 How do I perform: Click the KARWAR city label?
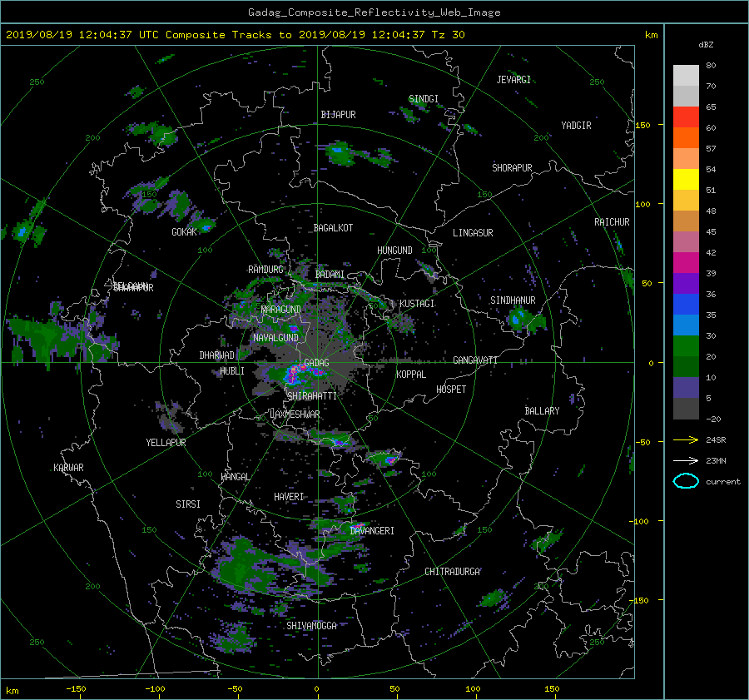click(x=69, y=468)
